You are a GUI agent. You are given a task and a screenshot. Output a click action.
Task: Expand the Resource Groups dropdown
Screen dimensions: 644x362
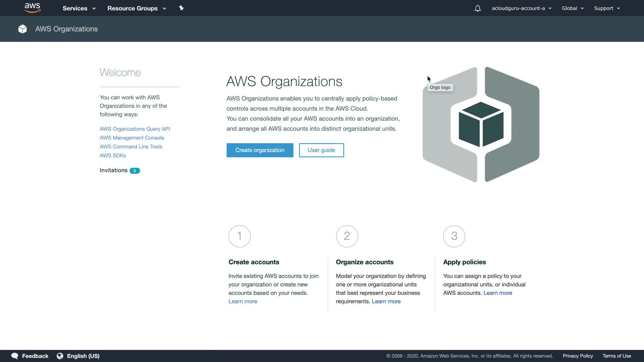pos(137,8)
